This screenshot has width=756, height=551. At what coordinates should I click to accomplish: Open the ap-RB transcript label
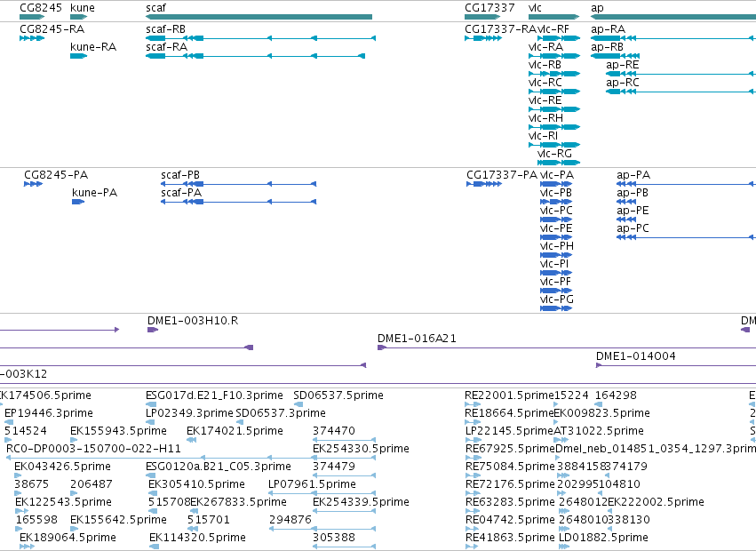pyautogui.click(x=607, y=47)
